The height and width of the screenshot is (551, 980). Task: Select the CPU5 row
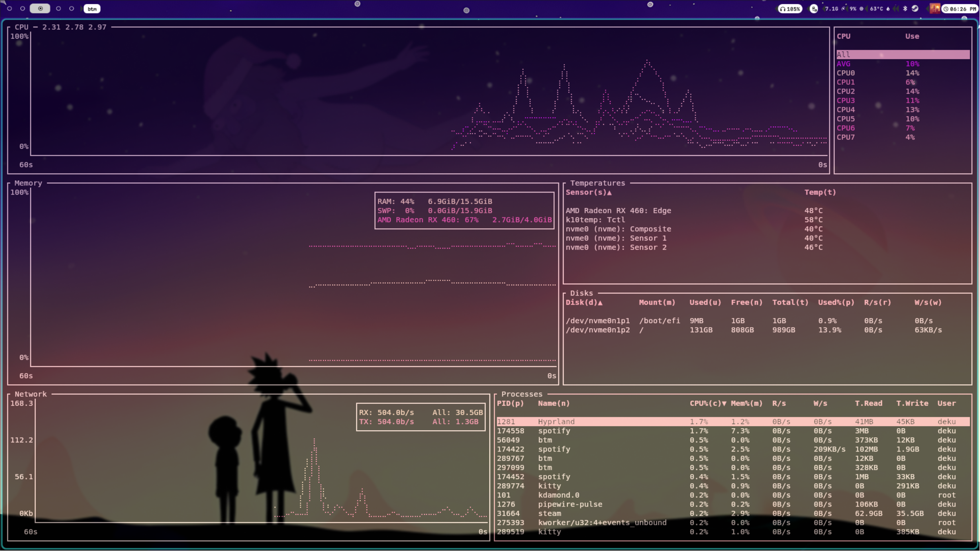(903, 119)
